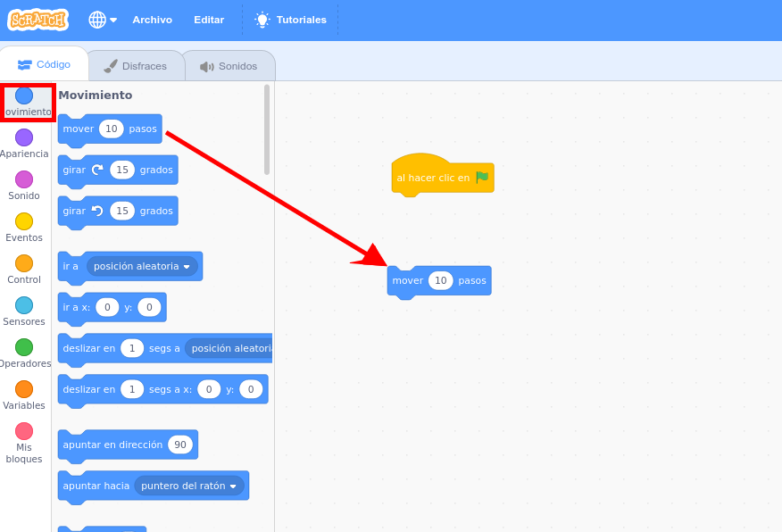Open the Mis bloques category
The height and width of the screenshot is (532, 782).
pos(24,431)
